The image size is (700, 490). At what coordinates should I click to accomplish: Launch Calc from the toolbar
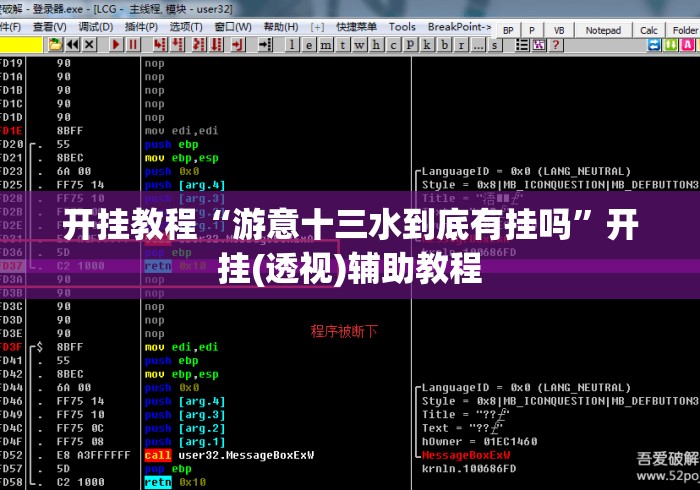(649, 30)
